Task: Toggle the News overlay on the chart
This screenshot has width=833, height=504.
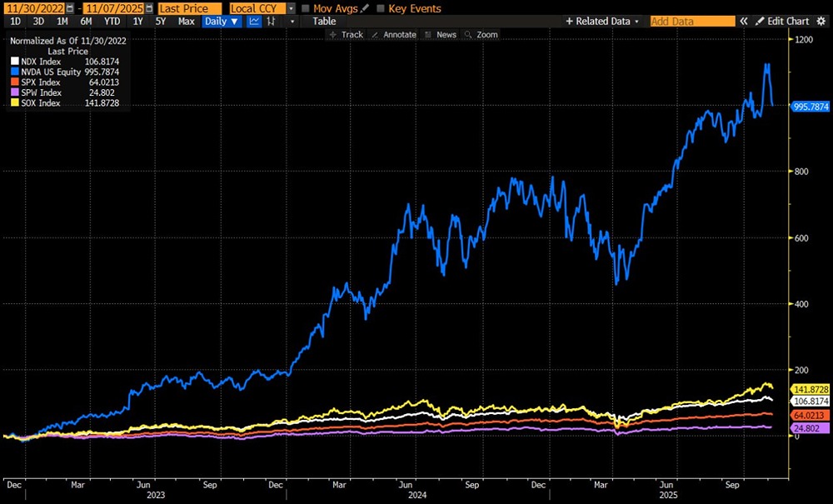Action: pyautogui.click(x=441, y=34)
